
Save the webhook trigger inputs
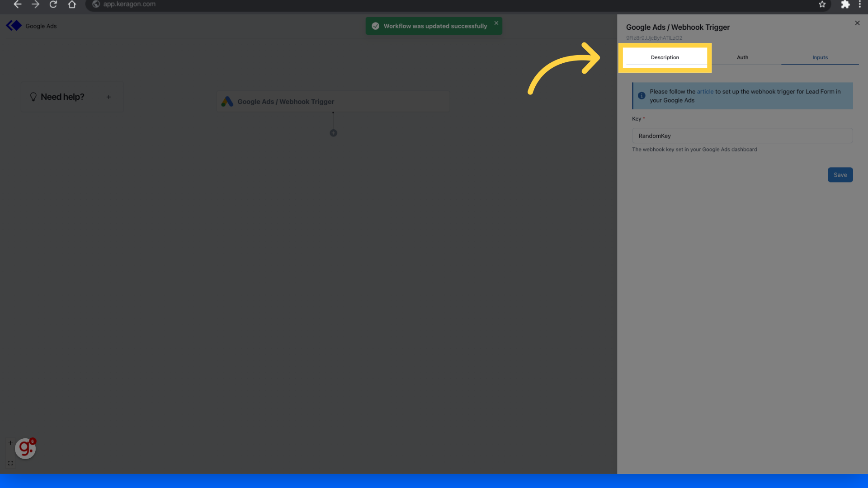click(x=840, y=175)
